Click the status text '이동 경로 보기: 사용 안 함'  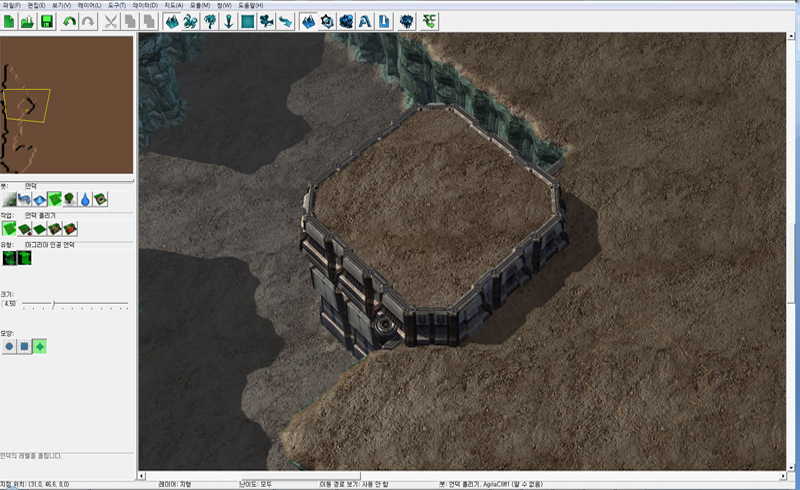pyautogui.click(x=354, y=484)
